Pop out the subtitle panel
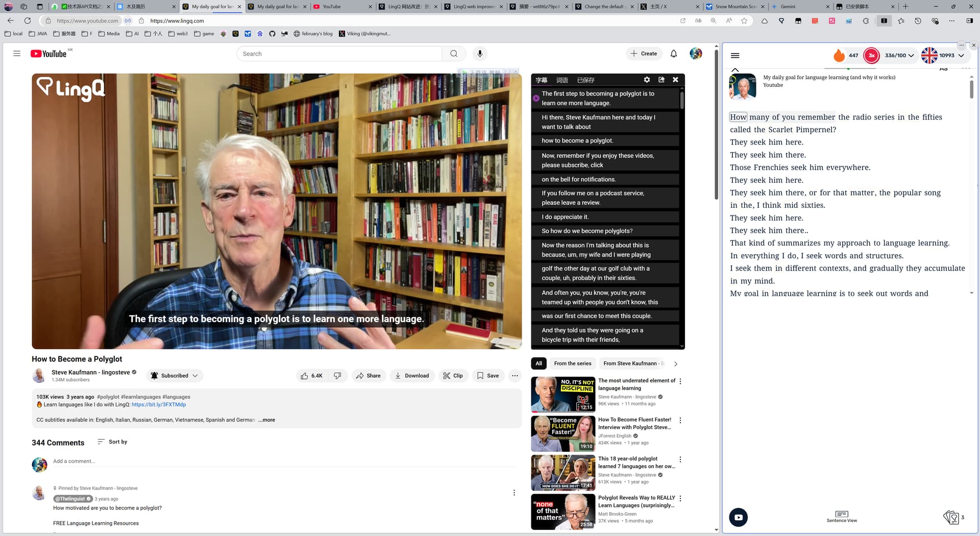980x536 pixels. [x=661, y=80]
